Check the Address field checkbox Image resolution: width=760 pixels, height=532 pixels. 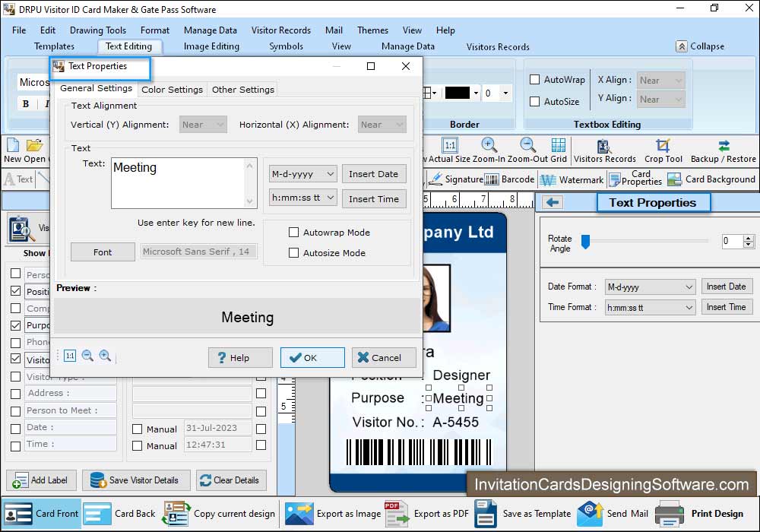15,394
